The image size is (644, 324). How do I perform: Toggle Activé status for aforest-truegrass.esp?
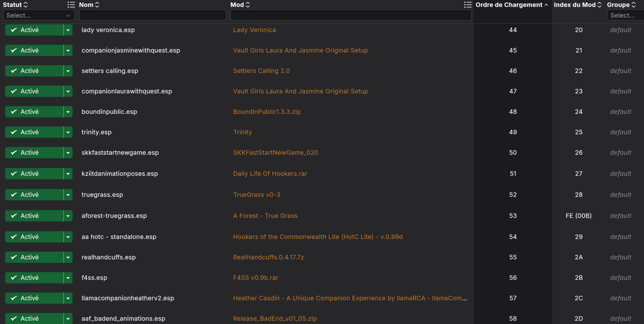point(34,216)
